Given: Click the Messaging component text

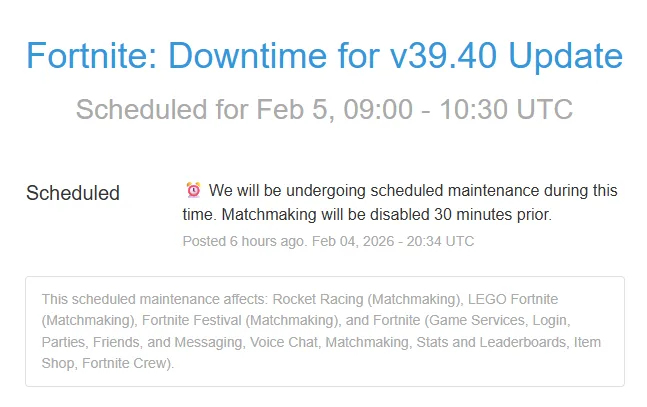Looking at the screenshot, I should pos(205,342).
